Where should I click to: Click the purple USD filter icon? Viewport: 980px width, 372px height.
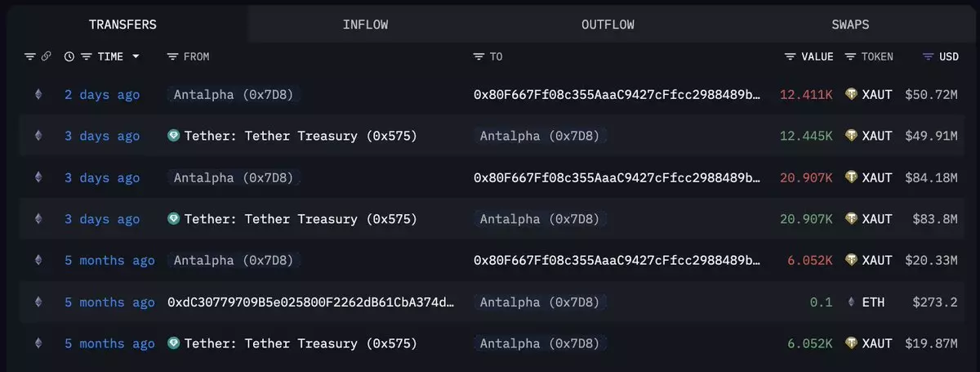point(928,56)
